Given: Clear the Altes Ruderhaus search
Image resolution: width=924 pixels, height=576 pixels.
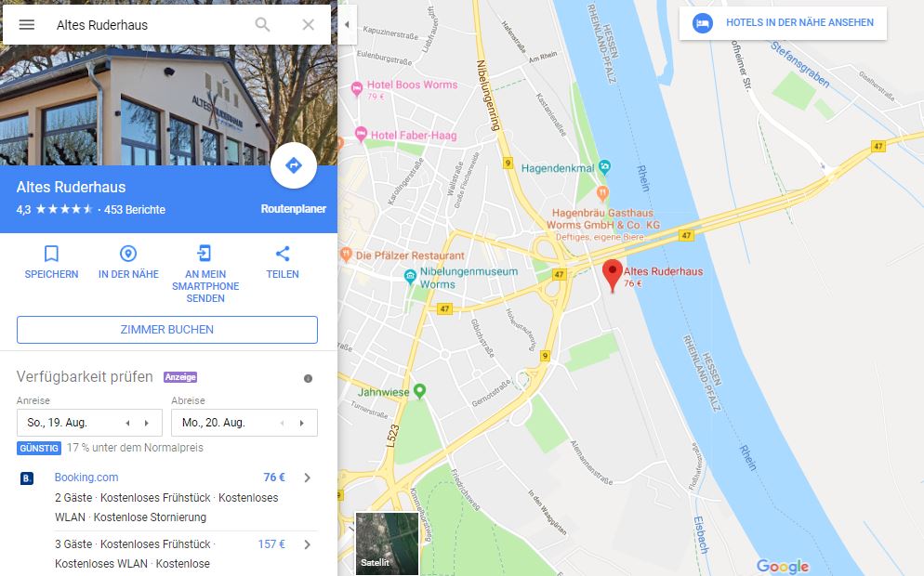Looking at the screenshot, I should (309, 25).
